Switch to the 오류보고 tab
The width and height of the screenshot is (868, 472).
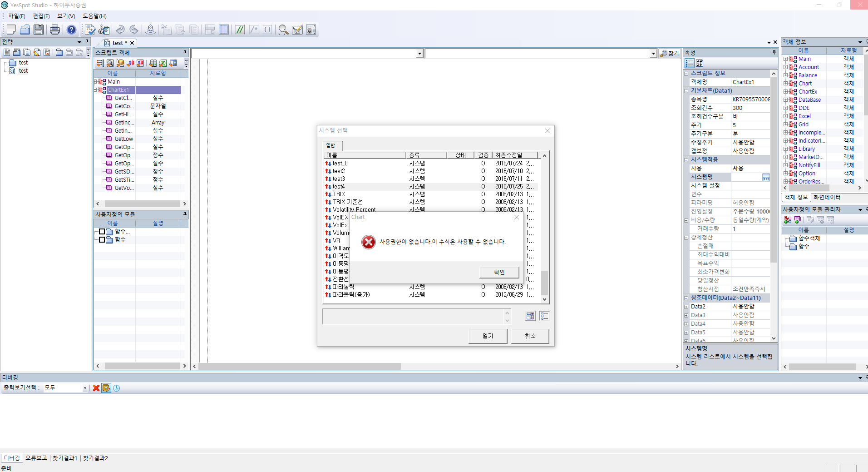tap(36, 458)
